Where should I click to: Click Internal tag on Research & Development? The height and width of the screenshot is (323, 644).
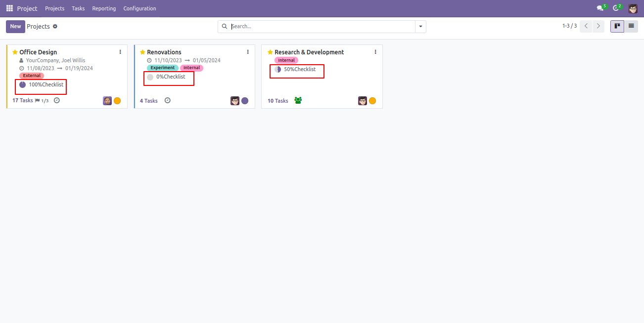tap(286, 60)
